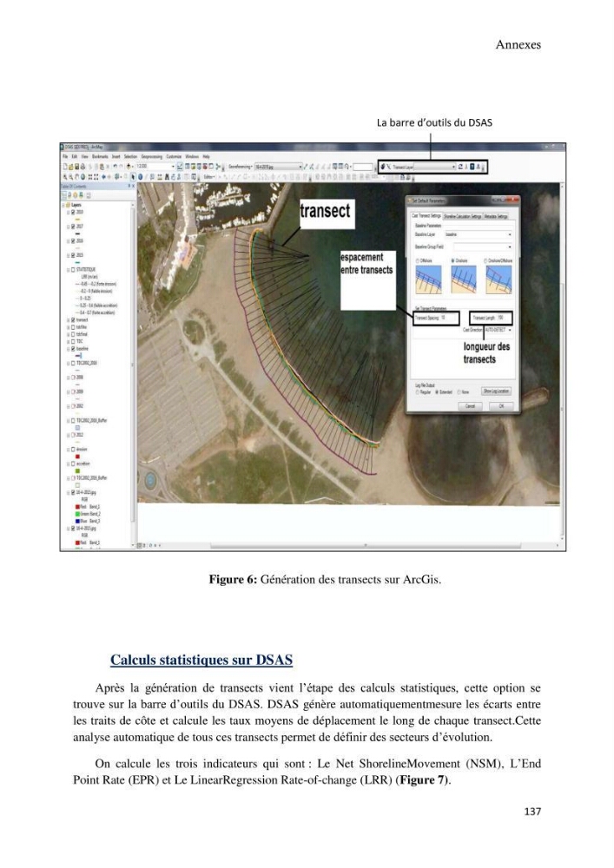Click Cancel in Set Default Parameters dialog

coord(470,405)
